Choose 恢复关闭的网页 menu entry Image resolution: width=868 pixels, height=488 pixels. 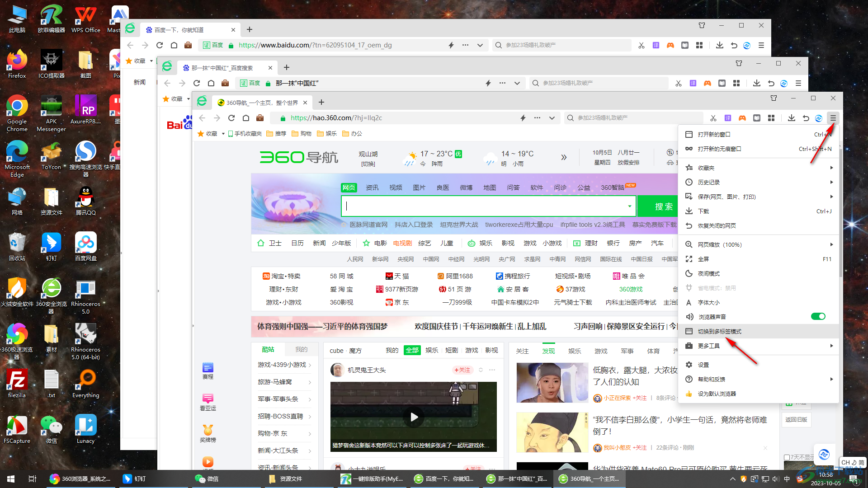[x=759, y=225]
